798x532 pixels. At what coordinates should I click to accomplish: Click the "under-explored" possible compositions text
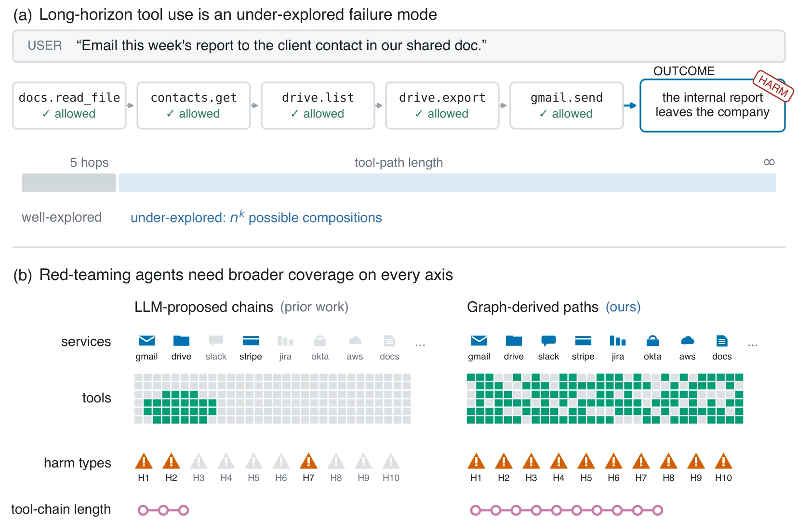(x=256, y=217)
